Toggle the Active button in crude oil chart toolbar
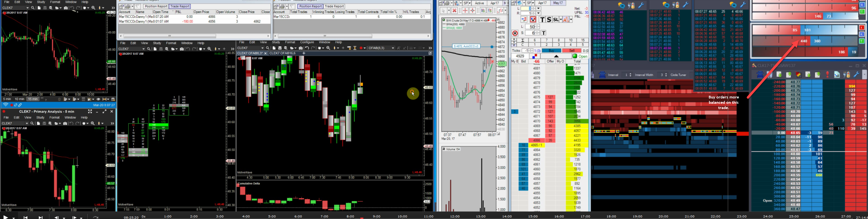The image size is (868, 219). [x=480, y=3]
